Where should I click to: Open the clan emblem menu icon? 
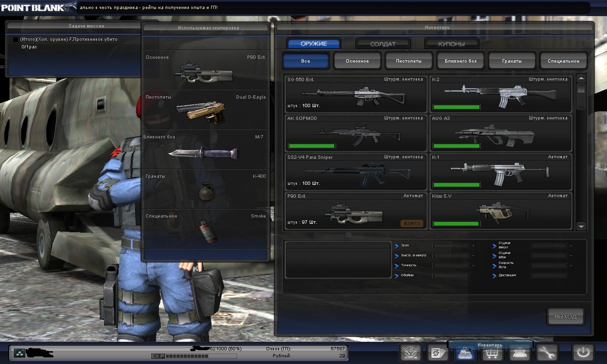click(411, 353)
